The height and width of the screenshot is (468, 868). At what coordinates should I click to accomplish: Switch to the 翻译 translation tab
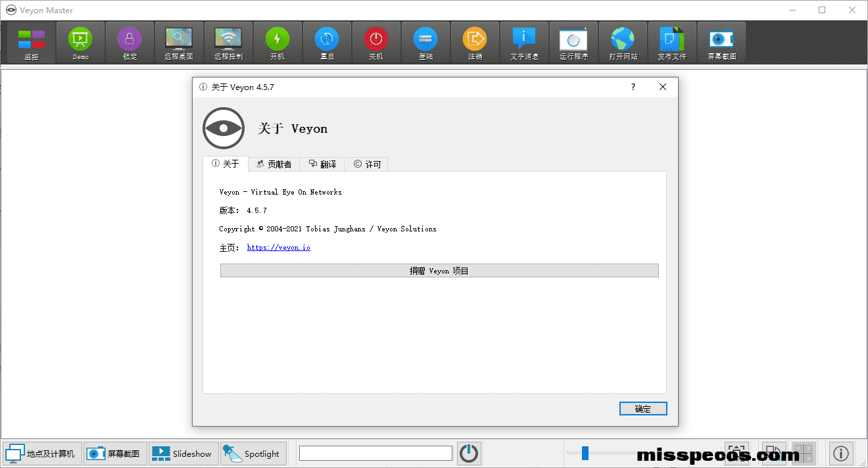322,164
